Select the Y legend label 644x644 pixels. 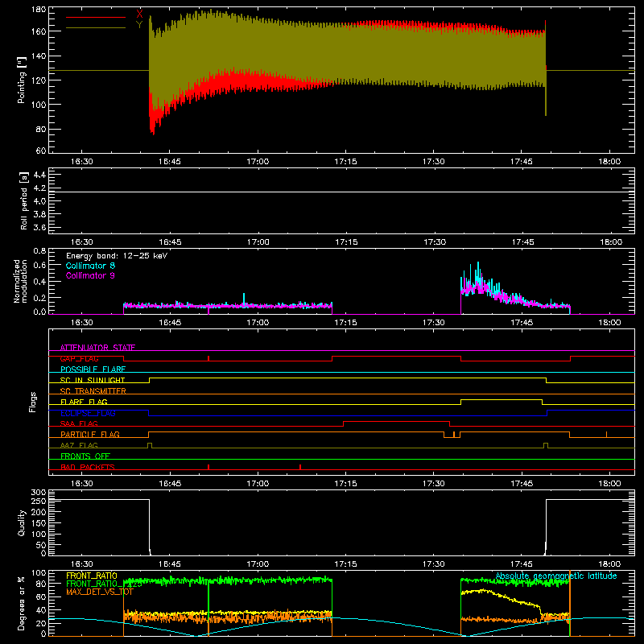tap(139, 25)
